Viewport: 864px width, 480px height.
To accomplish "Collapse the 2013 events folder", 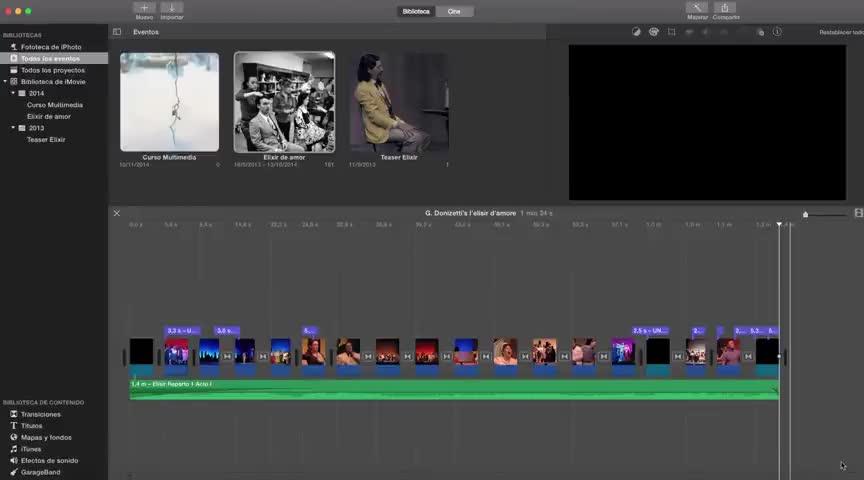I will [x=14, y=128].
